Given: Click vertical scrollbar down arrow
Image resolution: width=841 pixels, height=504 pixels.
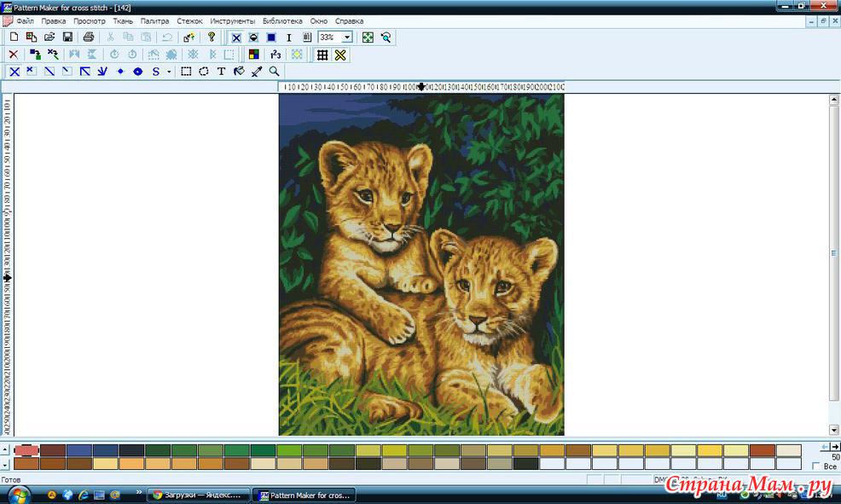Looking at the screenshot, I should click(x=834, y=430).
